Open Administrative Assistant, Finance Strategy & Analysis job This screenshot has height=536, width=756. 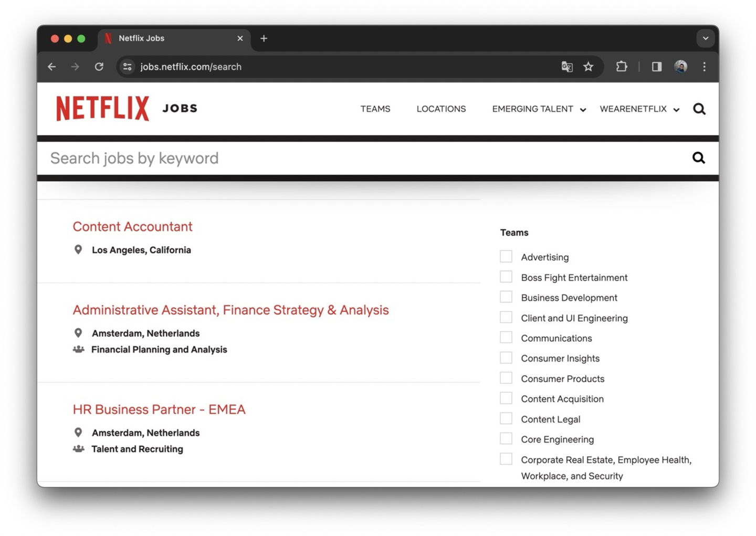(x=230, y=310)
